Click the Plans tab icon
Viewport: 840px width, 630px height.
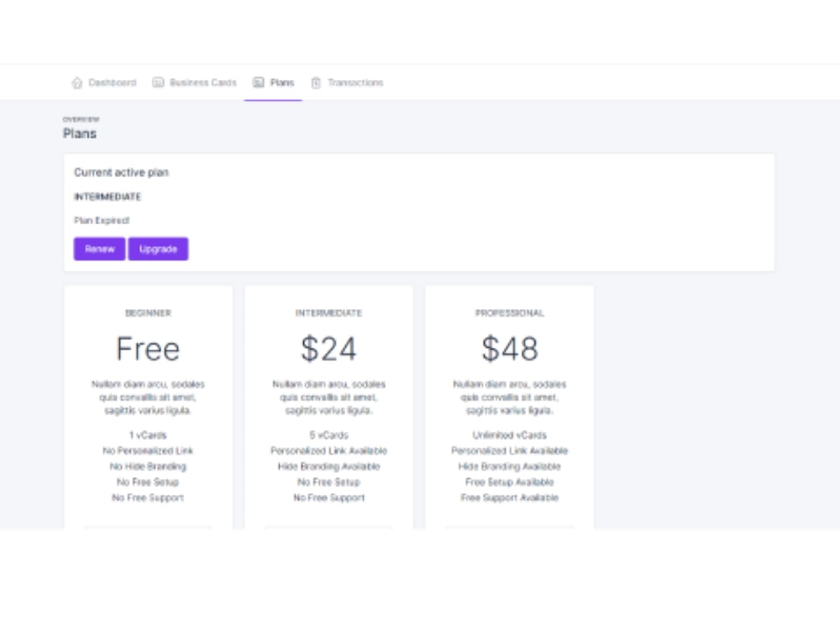(x=259, y=82)
